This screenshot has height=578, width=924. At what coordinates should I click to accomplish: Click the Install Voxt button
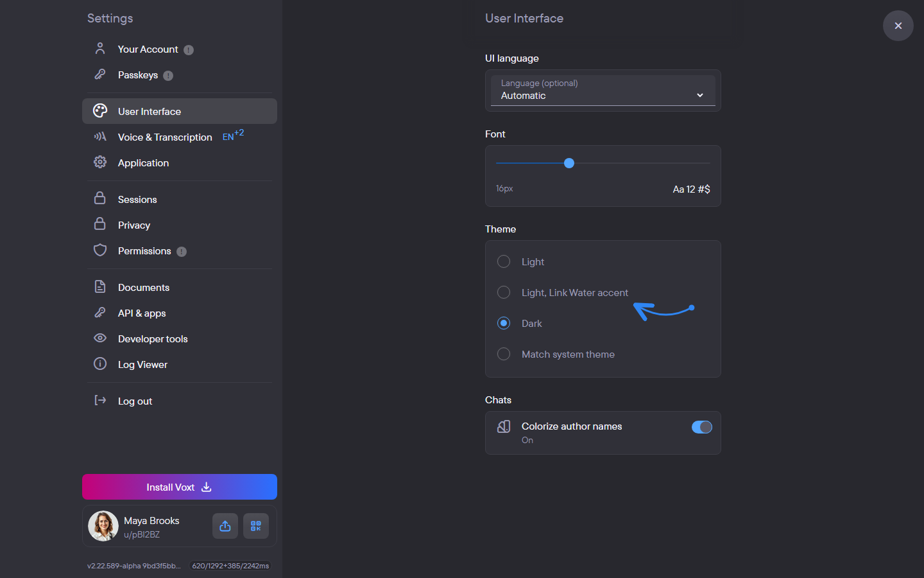180,487
